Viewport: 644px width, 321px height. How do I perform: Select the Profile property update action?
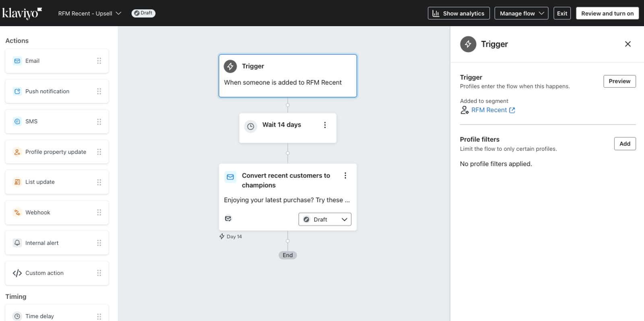point(57,152)
